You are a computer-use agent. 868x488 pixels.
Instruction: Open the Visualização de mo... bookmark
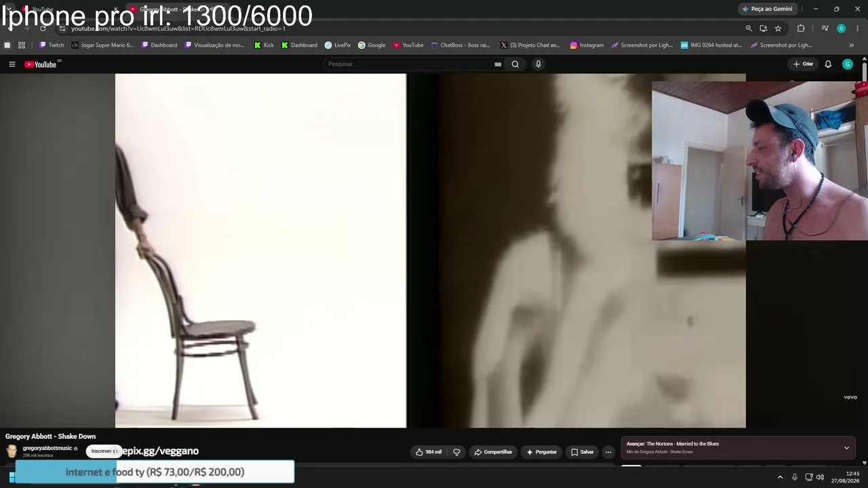coord(215,45)
